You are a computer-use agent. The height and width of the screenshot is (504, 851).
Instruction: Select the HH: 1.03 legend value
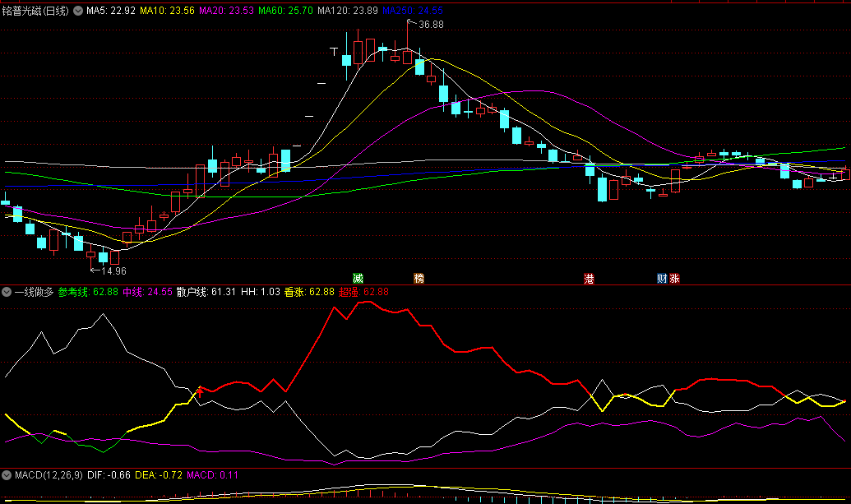pos(261,292)
